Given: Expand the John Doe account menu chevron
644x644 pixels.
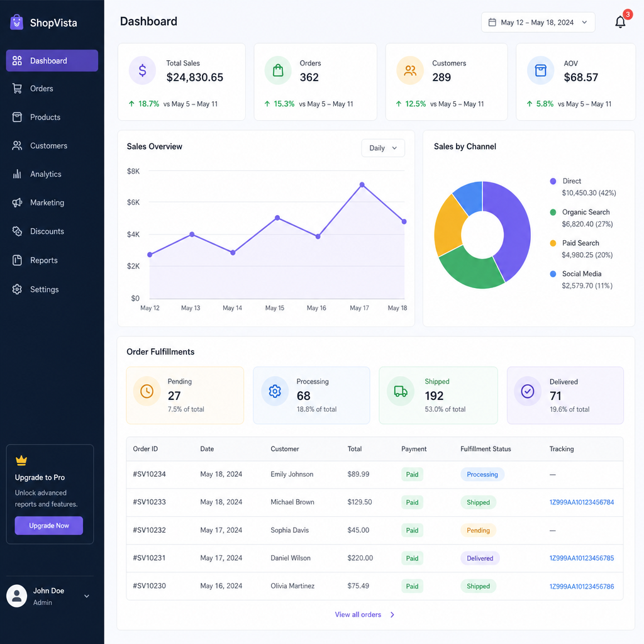Looking at the screenshot, I should (x=87, y=596).
